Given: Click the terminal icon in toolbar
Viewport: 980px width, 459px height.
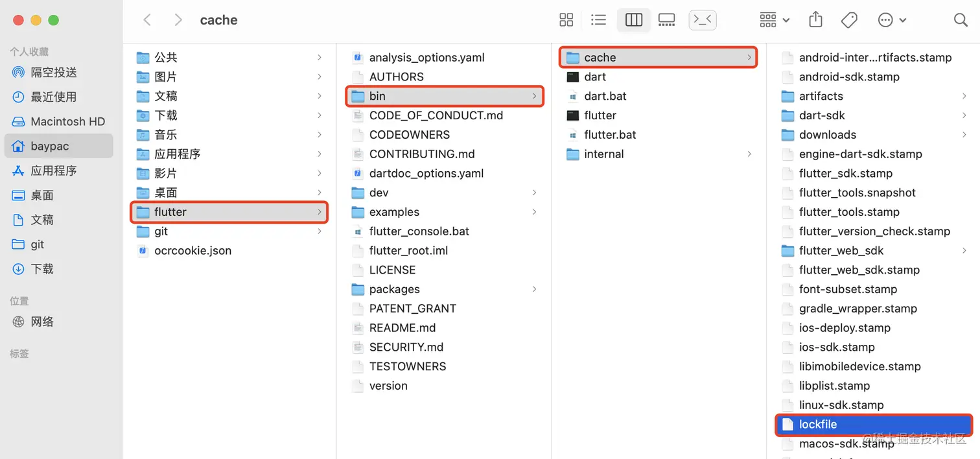Looking at the screenshot, I should 703,20.
